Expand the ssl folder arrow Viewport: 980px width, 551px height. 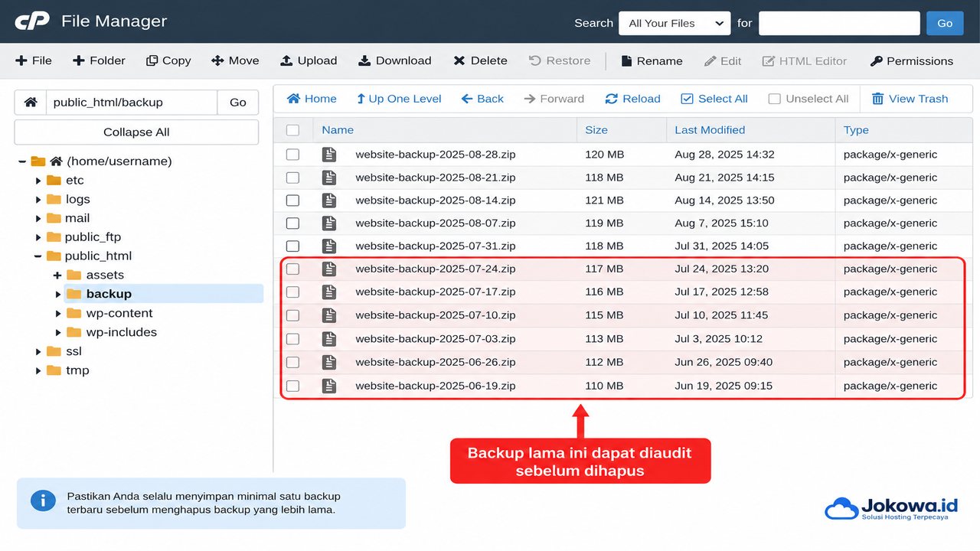tap(38, 352)
